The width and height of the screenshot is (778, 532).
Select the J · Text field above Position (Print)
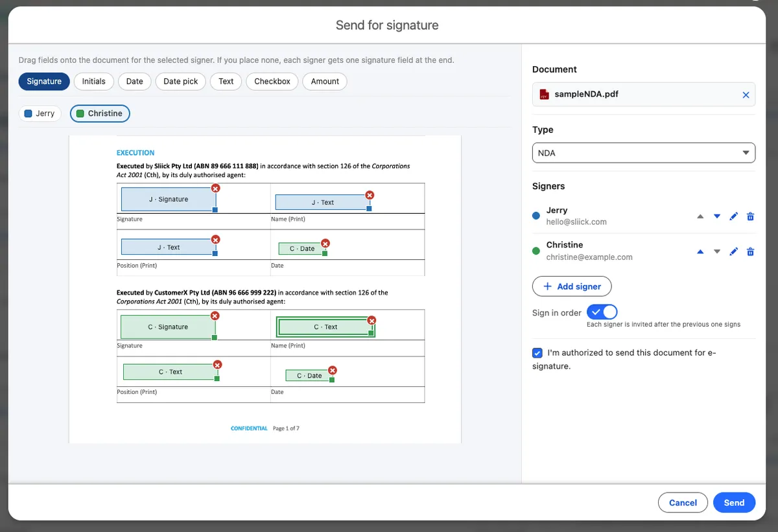169,247
